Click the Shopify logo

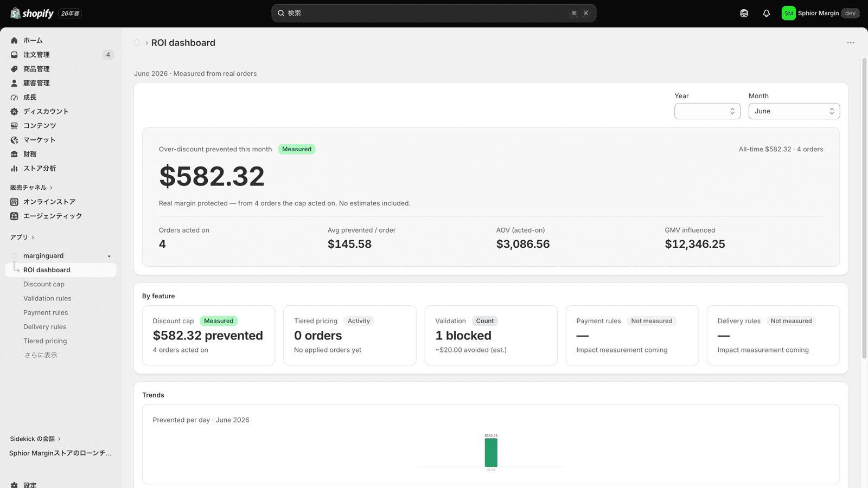click(x=32, y=13)
